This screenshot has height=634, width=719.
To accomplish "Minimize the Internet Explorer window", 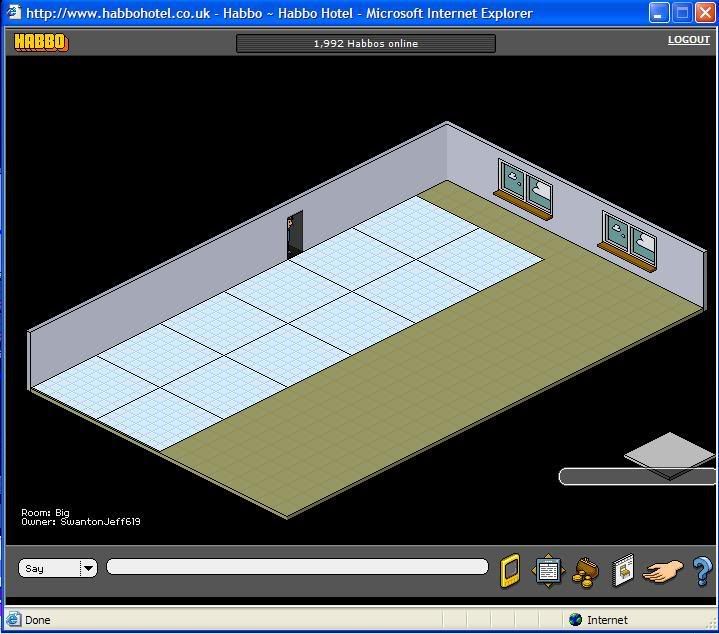I will click(658, 14).
